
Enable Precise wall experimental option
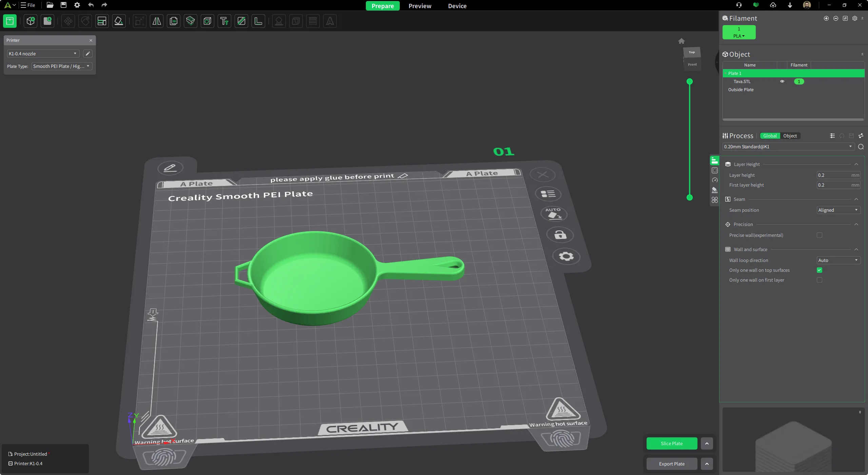(820, 235)
